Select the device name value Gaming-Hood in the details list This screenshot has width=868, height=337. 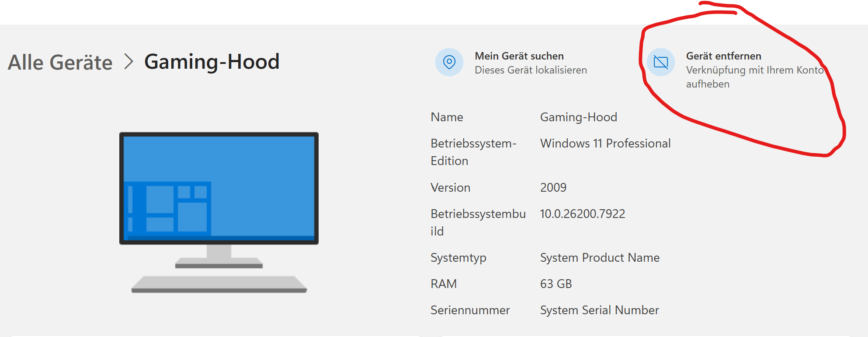[x=579, y=117]
